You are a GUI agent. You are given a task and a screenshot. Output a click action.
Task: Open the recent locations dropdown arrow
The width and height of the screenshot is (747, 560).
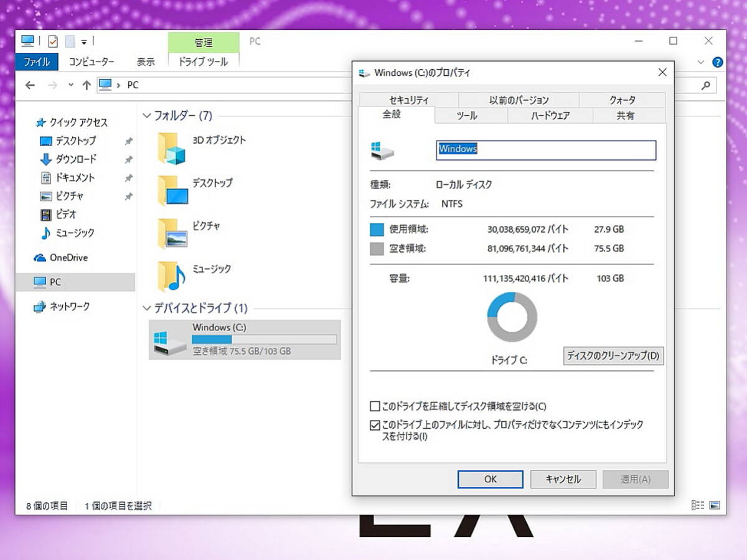coord(70,85)
